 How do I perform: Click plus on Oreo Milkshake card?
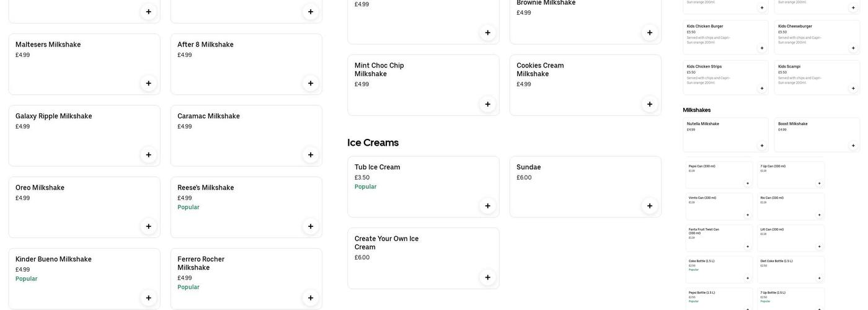(148, 226)
